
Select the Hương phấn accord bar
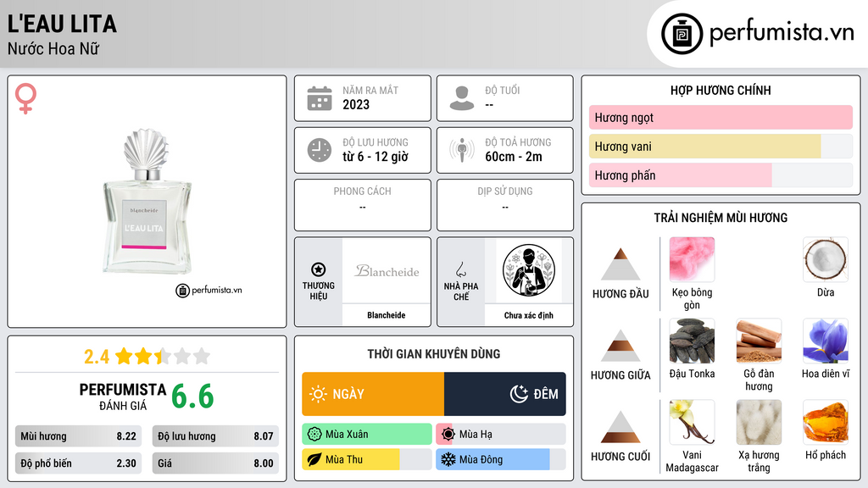pos(721,175)
